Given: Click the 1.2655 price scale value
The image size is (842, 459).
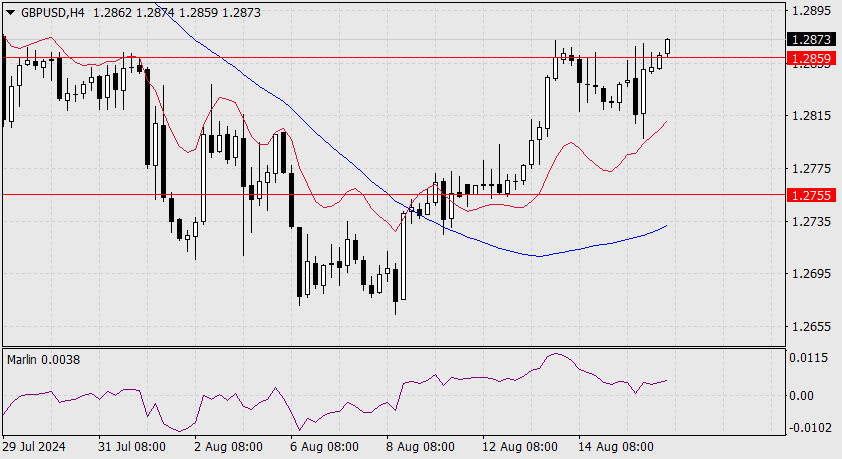Looking at the screenshot, I should 811,327.
